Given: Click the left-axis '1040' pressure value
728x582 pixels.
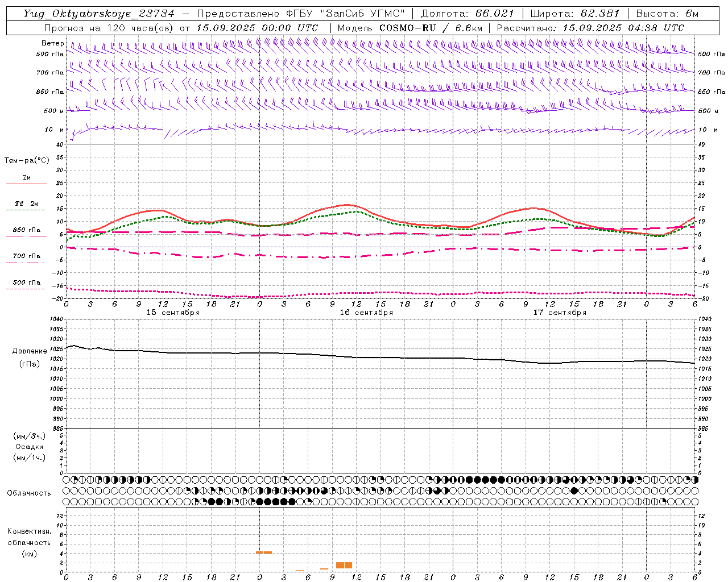Looking at the screenshot, I should 57,319.
